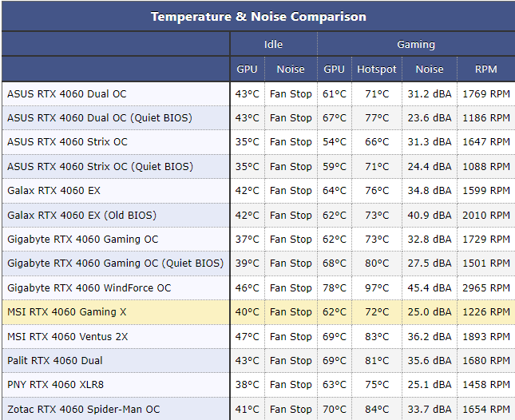Select the 23.6 dBA noise cell
Viewport: 515px width, 420px height.
[429, 118]
